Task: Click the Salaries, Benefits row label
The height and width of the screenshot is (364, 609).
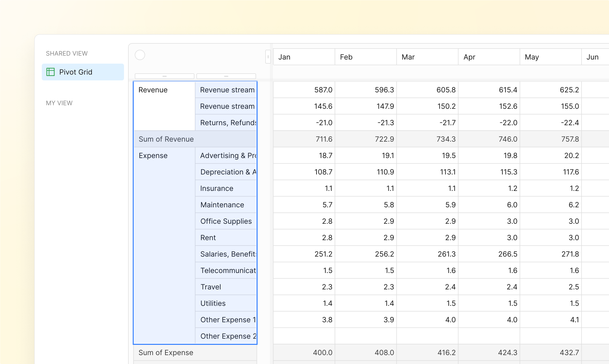Action: pos(226,254)
